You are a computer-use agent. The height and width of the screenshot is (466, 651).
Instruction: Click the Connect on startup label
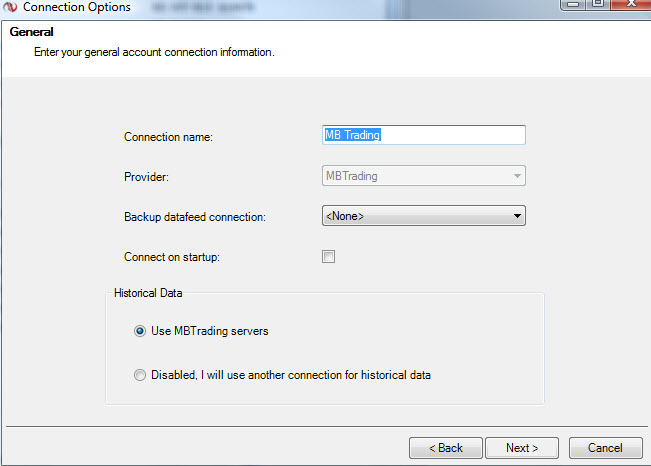[171, 257]
